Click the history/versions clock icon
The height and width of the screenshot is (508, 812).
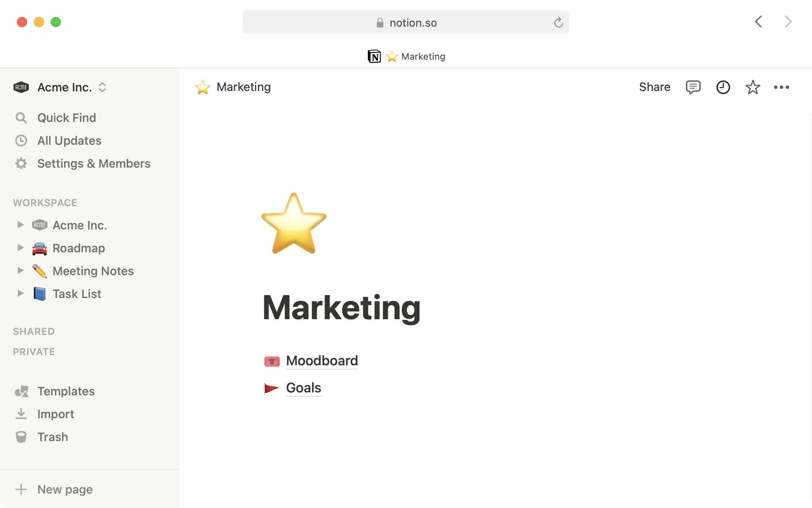pyautogui.click(x=723, y=87)
